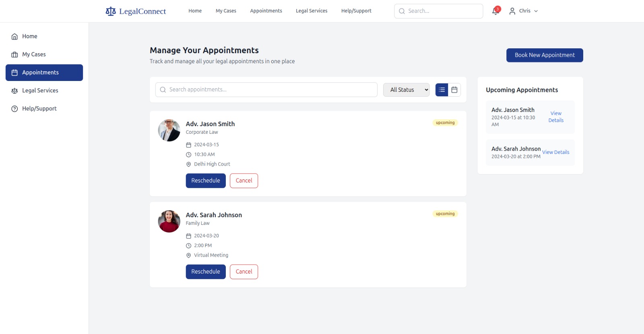This screenshot has height=334, width=644.
Task: Select the Adv. Sarah Johnson name heading
Action: tap(214, 215)
